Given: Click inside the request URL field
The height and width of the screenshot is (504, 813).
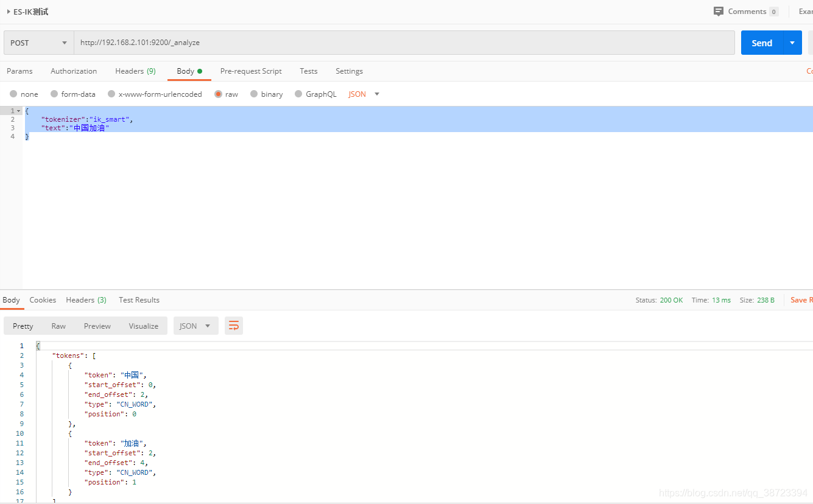Looking at the screenshot, I should click(244, 42).
